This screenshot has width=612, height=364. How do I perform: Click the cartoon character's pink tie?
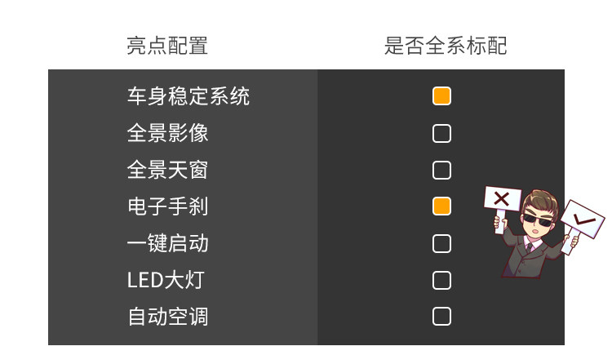530,246
